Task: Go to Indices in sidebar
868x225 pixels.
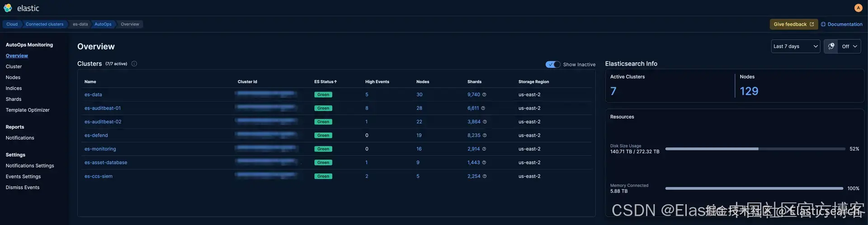Action: click(14, 88)
